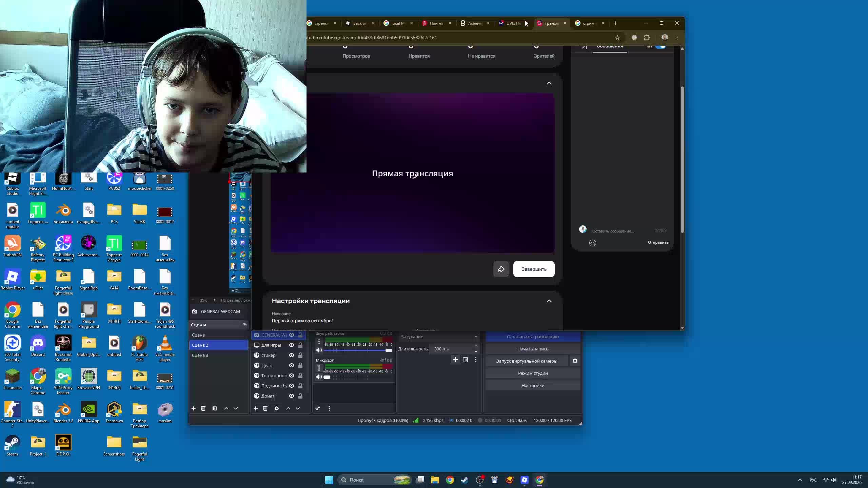Viewport: 868px width, 488px height.
Task: Click the Завершить button
Action: click(534, 269)
